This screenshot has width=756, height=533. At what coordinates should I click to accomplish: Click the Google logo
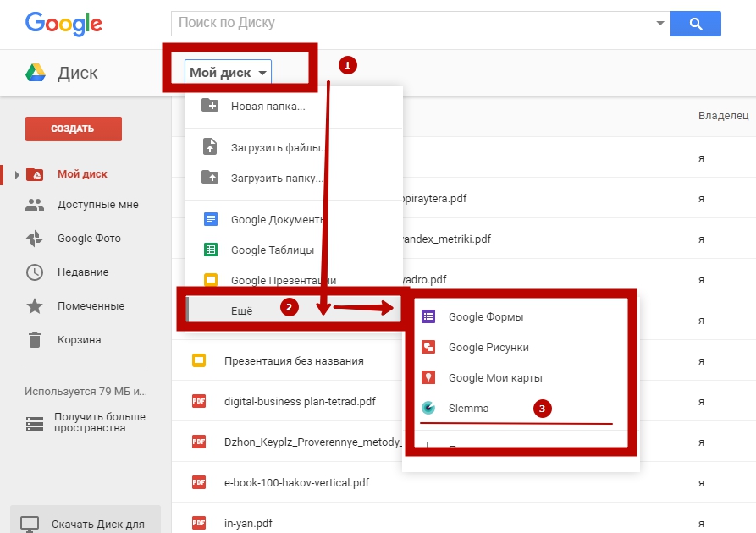click(63, 24)
